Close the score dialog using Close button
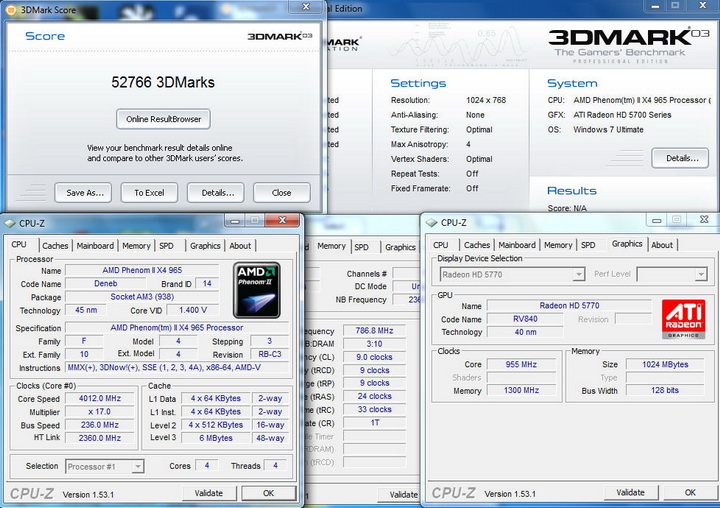Image resolution: width=720 pixels, height=508 pixels. coord(281,193)
